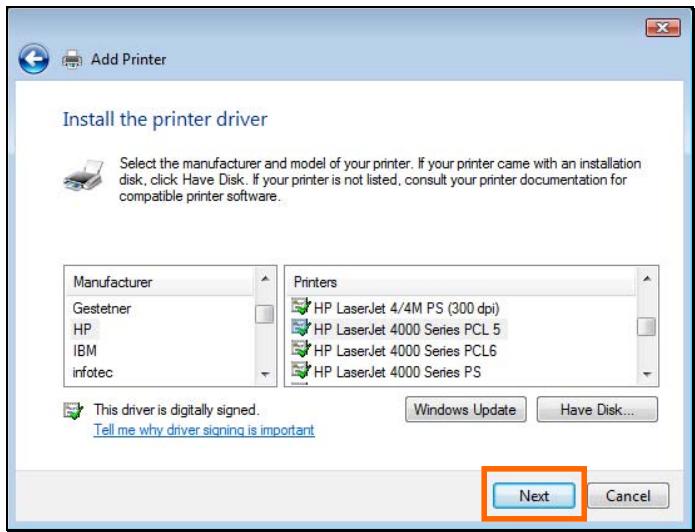Viewport: 695px width, 532px height.
Task: Click the Manufacturer column header
Action: pyautogui.click(x=160, y=282)
